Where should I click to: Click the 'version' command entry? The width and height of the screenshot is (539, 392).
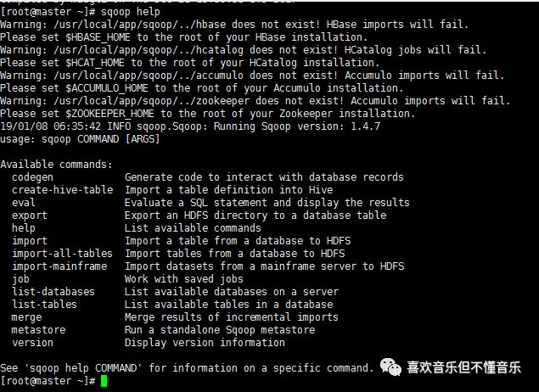tap(32, 343)
